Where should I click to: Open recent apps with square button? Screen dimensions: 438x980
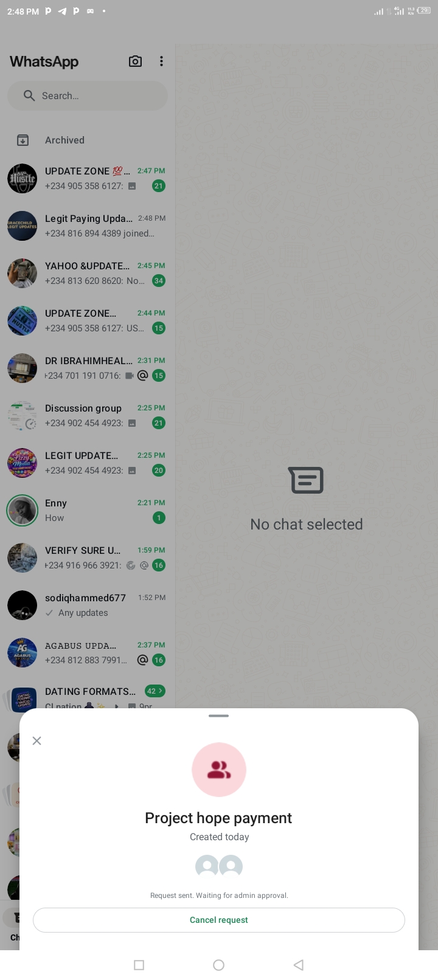point(139,965)
